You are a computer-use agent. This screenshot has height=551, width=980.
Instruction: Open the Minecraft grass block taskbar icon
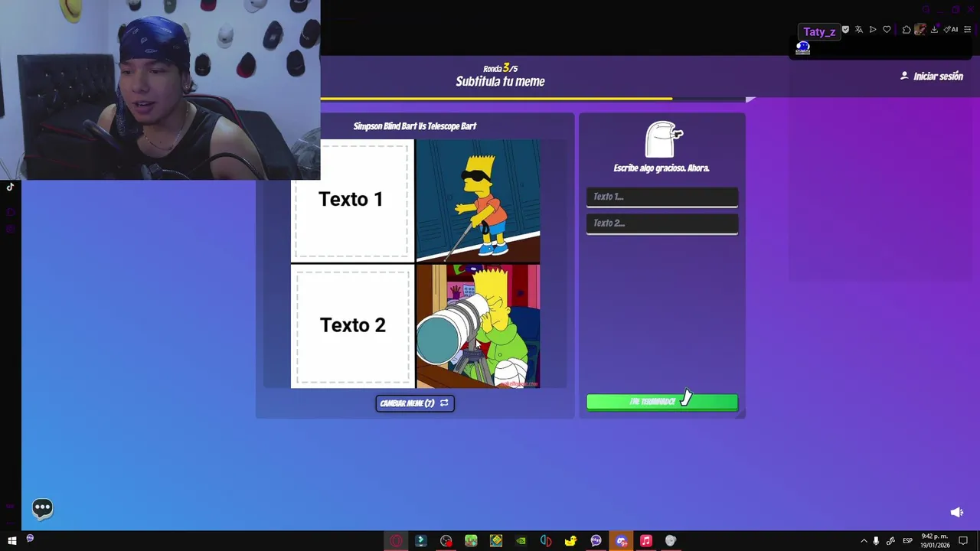471,541
